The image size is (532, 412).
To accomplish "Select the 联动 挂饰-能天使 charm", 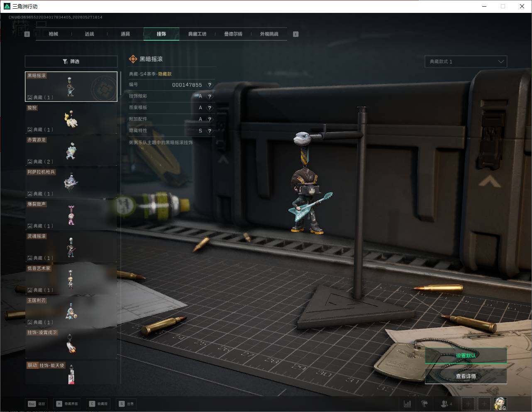I will click(x=71, y=373).
